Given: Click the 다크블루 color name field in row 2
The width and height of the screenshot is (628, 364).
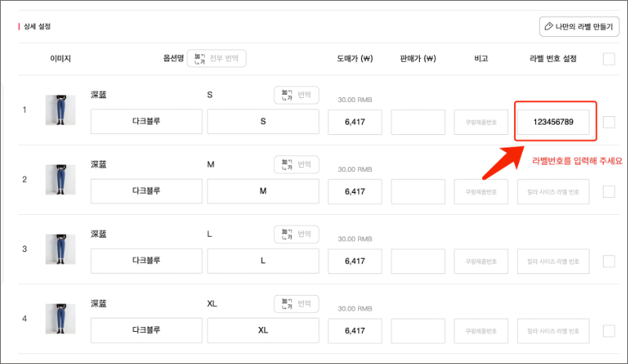Looking at the screenshot, I should [x=146, y=191].
